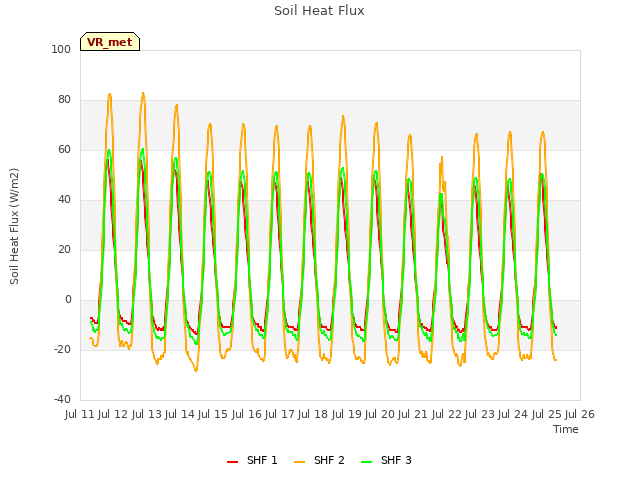Click the -20 y-axis tick label
This screenshot has height=480, width=640.
(62, 349)
